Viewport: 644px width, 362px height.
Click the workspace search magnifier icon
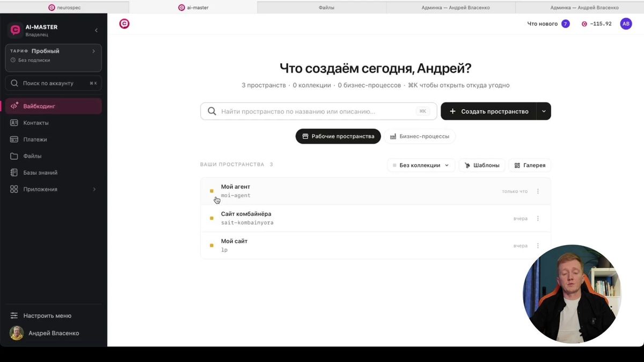click(x=212, y=111)
